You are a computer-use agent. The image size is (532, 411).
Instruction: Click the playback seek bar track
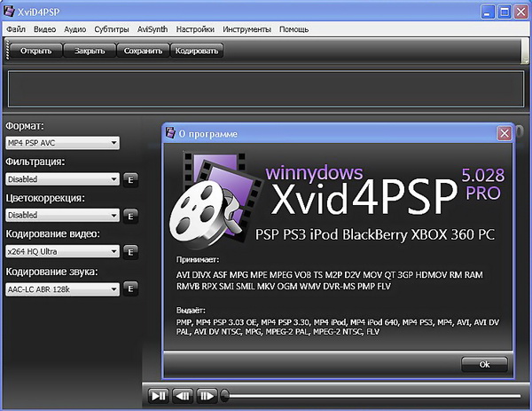(x=373, y=396)
